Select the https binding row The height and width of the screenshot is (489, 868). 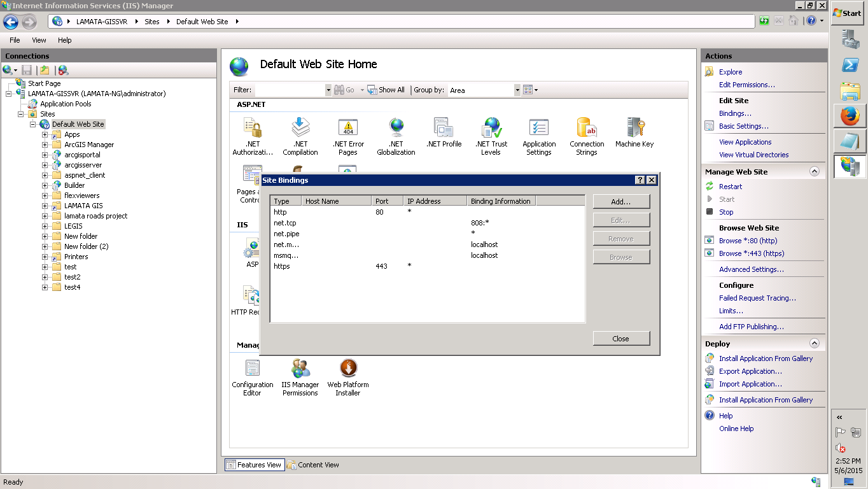pos(427,266)
